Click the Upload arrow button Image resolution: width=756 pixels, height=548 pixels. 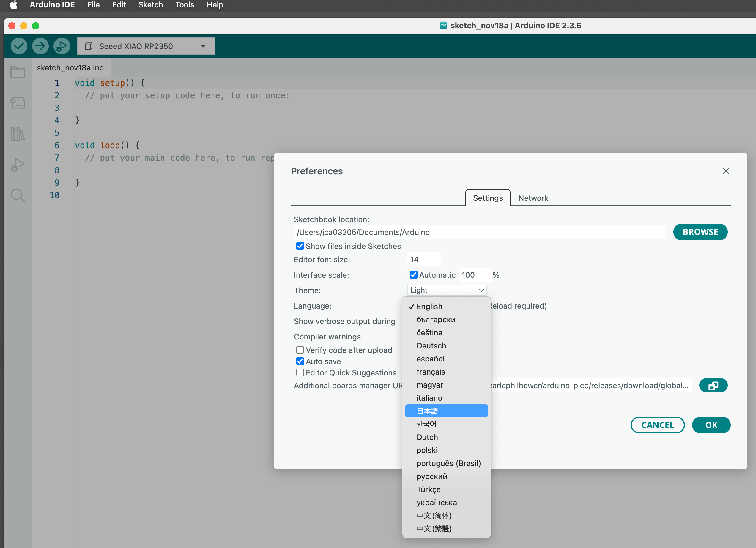click(40, 46)
